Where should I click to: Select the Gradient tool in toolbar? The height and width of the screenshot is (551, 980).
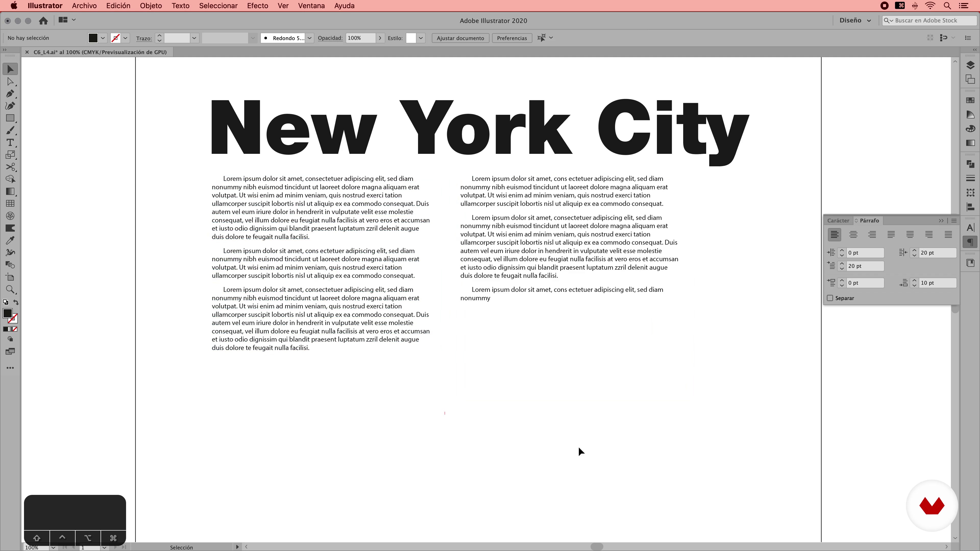(x=10, y=191)
